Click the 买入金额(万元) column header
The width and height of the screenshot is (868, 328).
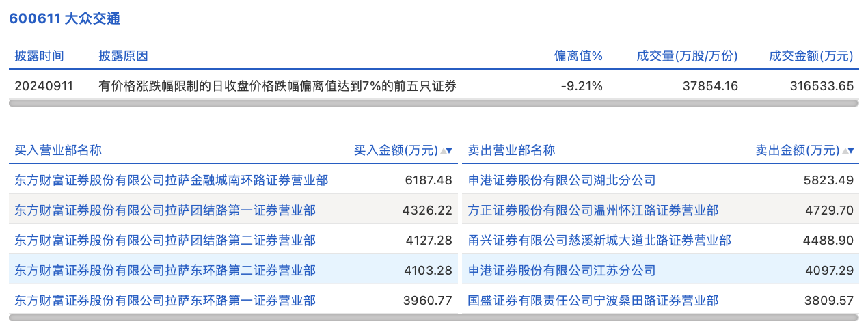pos(395,150)
